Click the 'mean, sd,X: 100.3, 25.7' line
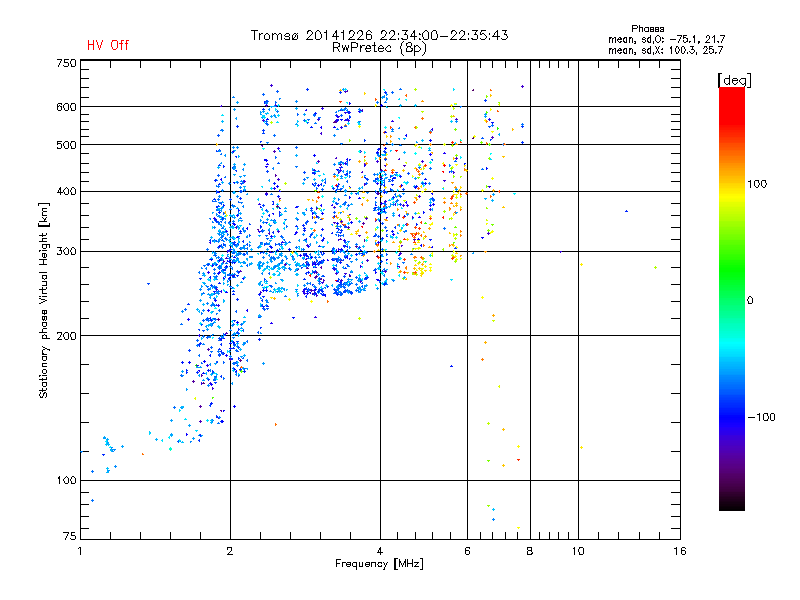 click(x=665, y=50)
